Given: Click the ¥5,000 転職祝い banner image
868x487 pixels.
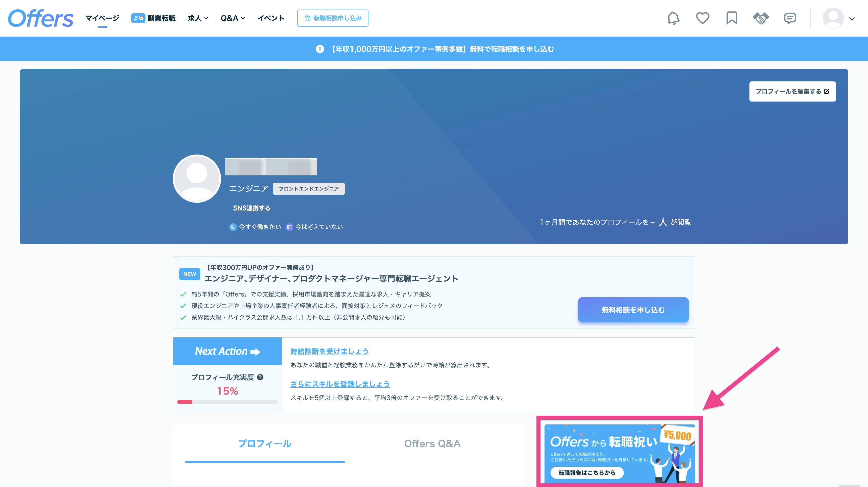Looking at the screenshot, I should (x=620, y=454).
